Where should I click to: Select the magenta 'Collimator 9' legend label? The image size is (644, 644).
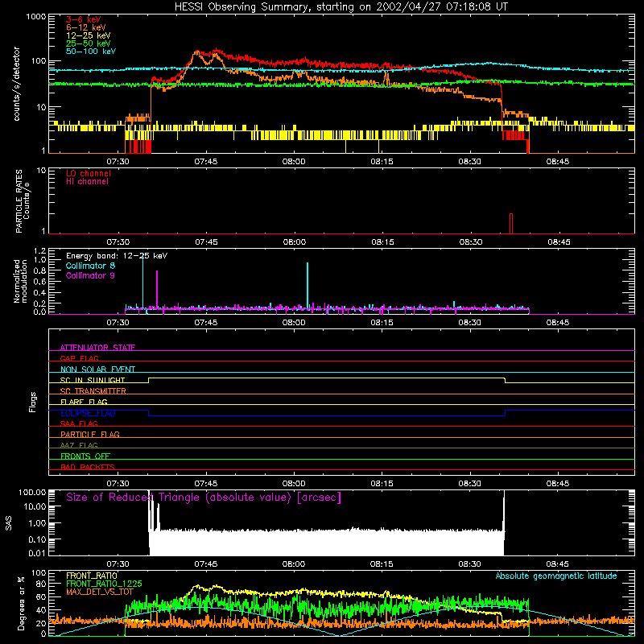[90, 275]
